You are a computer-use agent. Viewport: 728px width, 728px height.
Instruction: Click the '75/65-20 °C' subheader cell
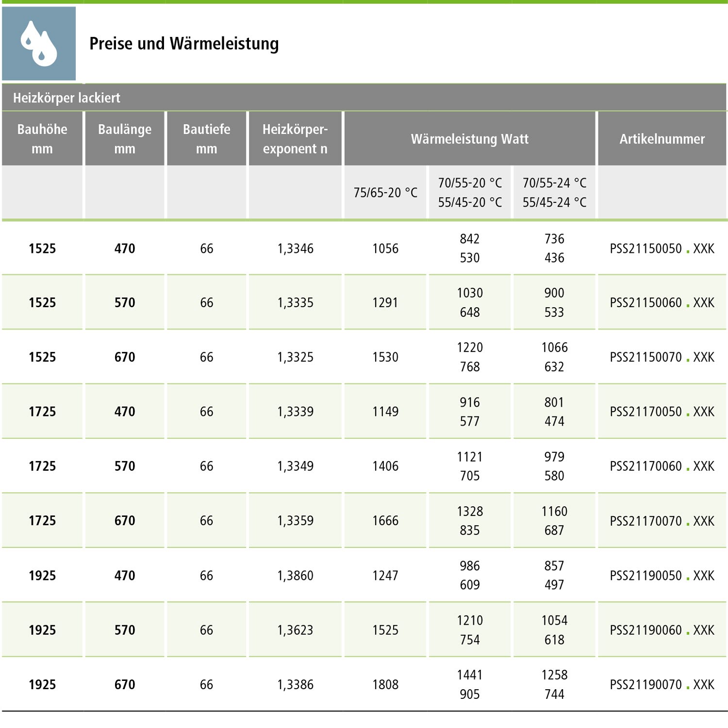click(385, 193)
